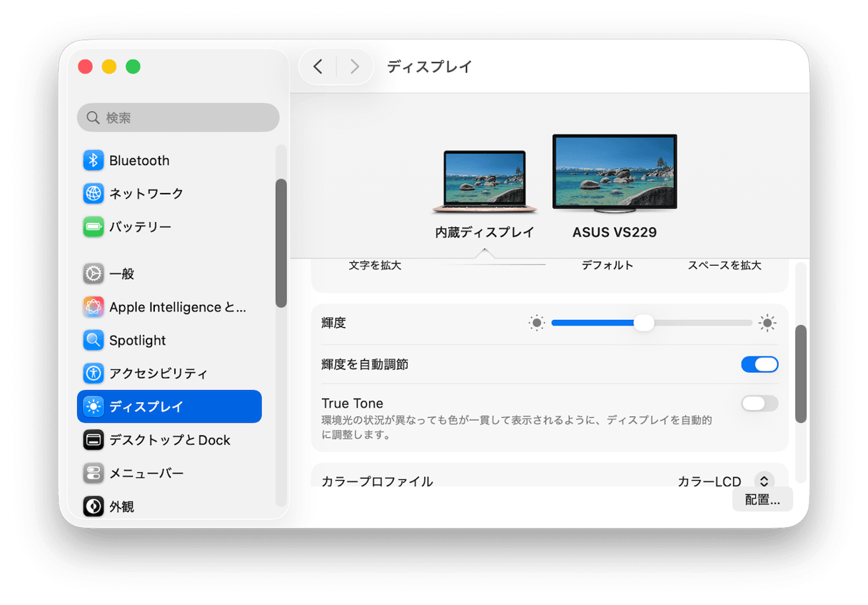Viewport: 868px width, 605px height.
Task: Click the 配置... button
Action: coord(762,500)
